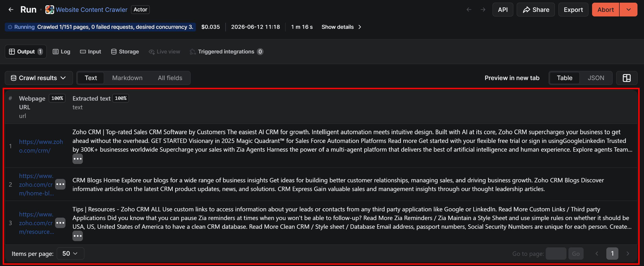644x266 pixels.
Task: Switch to the Output tab
Action: (x=26, y=52)
